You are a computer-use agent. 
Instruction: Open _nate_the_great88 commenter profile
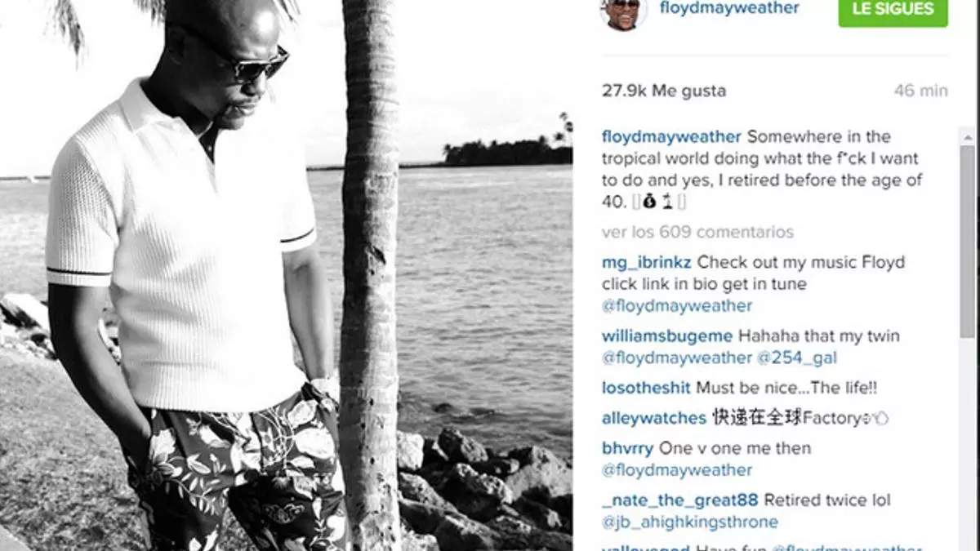(x=680, y=500)
